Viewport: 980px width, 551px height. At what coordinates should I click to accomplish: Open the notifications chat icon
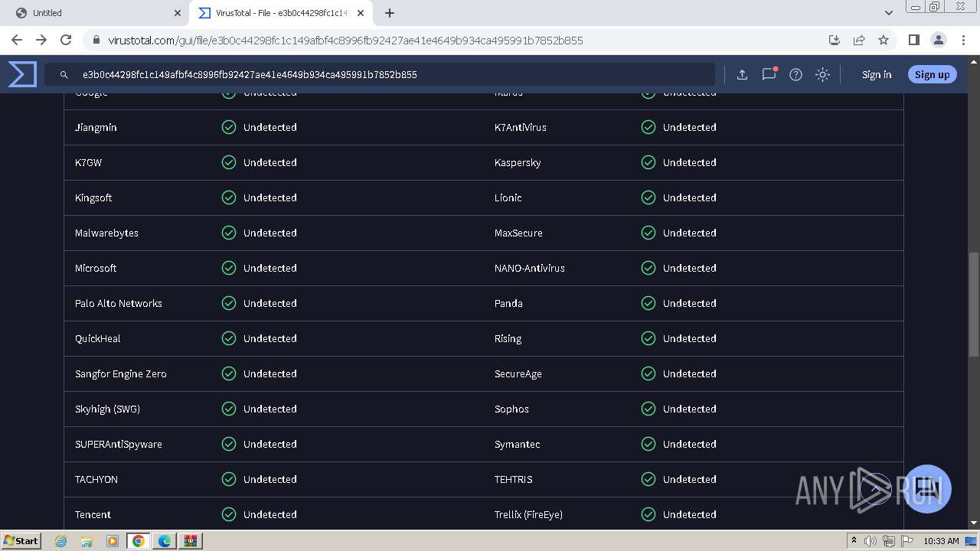[x=769, y=74]
